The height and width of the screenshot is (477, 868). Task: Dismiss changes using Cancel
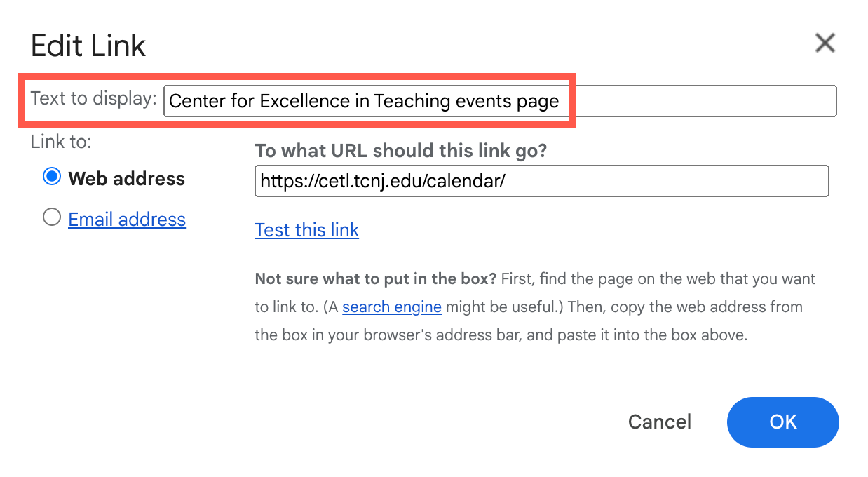(659, 422)
